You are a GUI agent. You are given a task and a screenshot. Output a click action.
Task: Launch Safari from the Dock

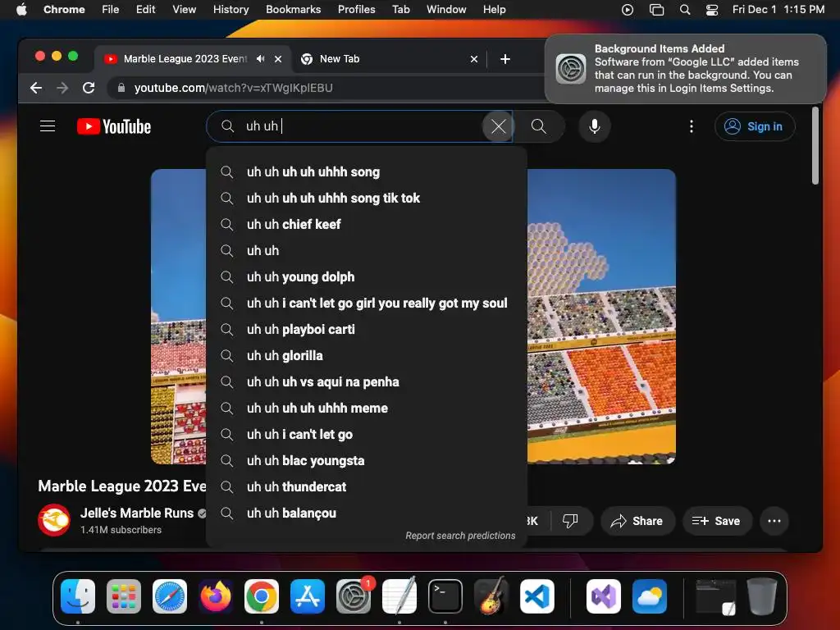[x=170, y=596]
